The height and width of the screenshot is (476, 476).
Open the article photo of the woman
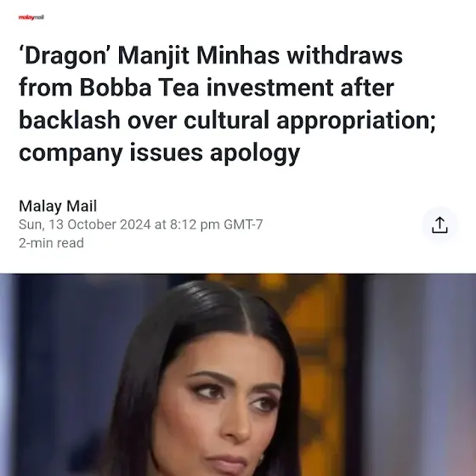[x=238, y=375]
